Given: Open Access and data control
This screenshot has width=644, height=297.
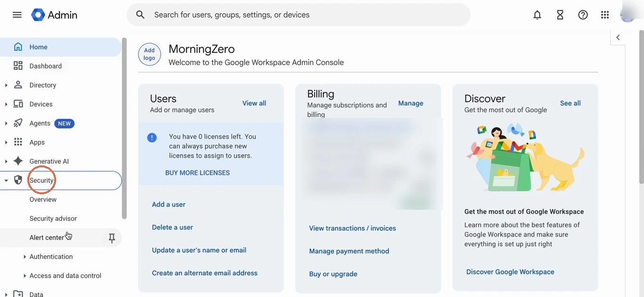Looking at the screenshot, I should (x=65, y=276).
